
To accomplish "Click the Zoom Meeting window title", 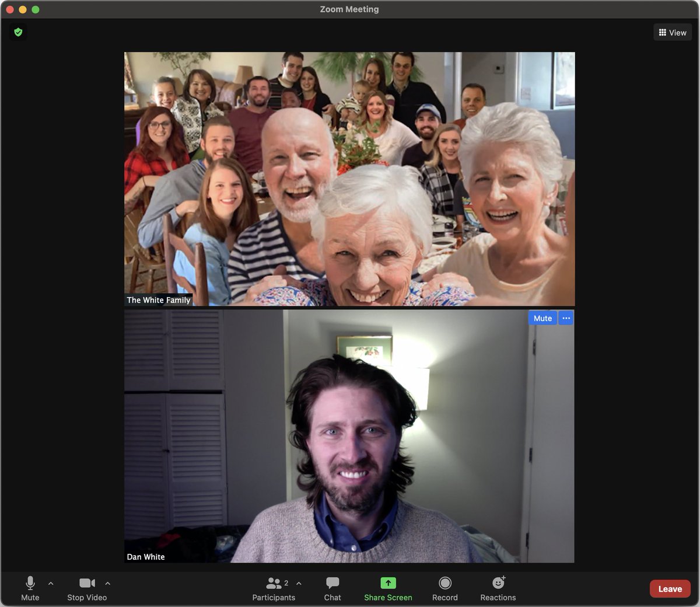I will pyautogui.click(x=349, y=9).
